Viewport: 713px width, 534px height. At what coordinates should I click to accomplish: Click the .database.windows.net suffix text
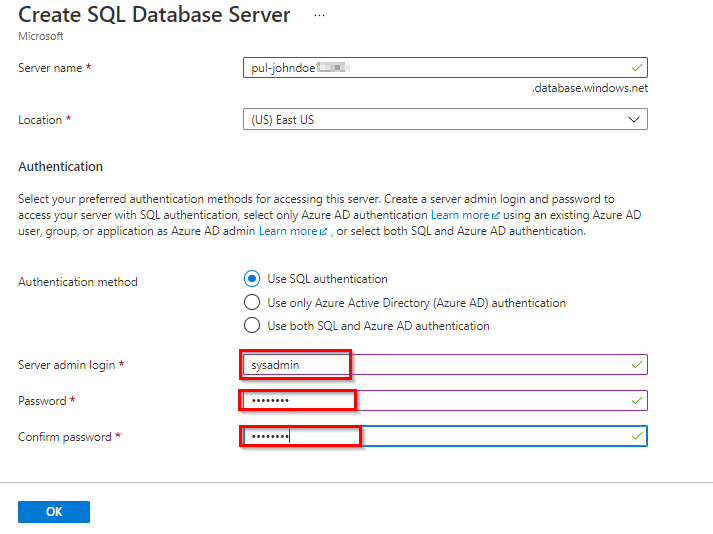(x=590, y=88)
